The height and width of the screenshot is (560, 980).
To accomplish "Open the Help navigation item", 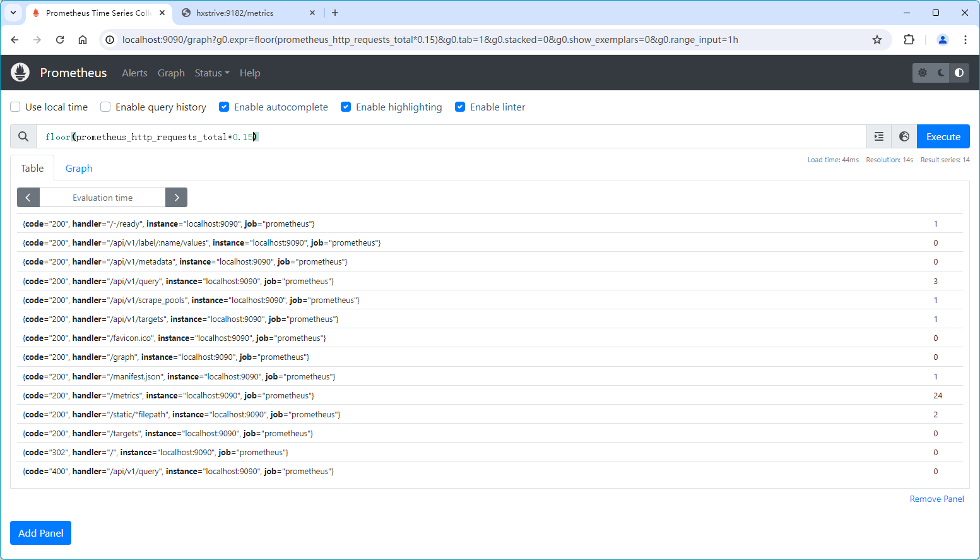I will pos(250,73).
